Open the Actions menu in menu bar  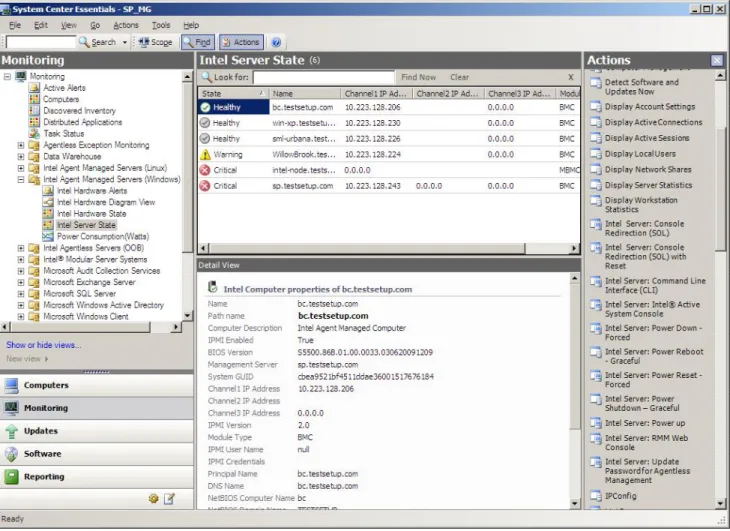coord(126,25)
